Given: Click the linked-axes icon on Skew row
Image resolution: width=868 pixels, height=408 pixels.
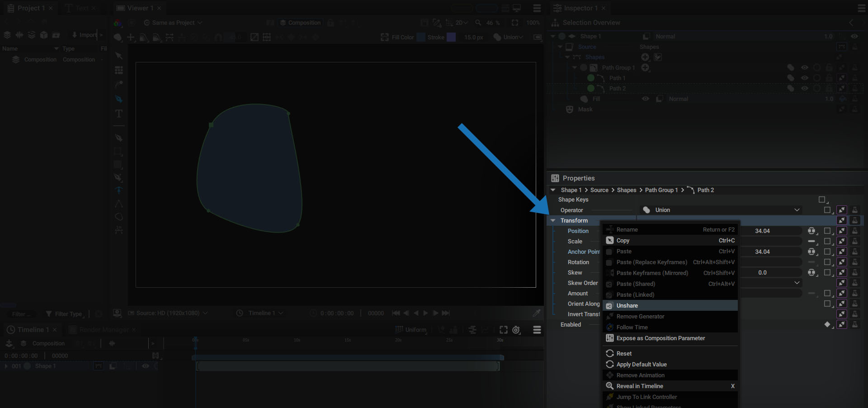Looking at the screenshot, I should 812,272.
